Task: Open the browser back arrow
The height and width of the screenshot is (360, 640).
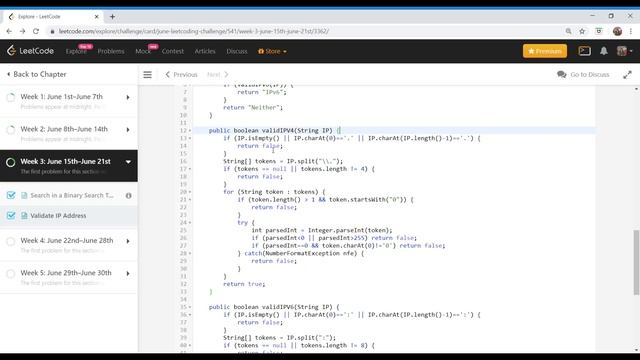Action: (9, 31)
